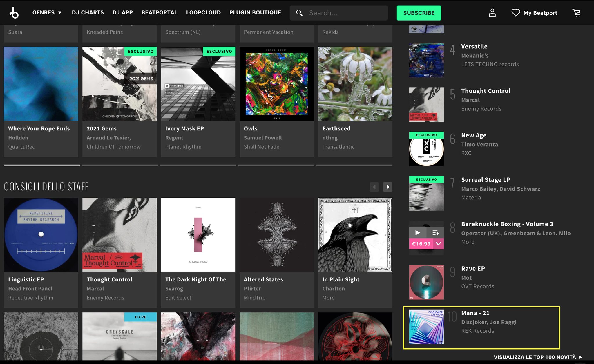The height and width of the screenshot is (364, 594).
Task: Open the Genres dropdown menu
Action: 47,12
